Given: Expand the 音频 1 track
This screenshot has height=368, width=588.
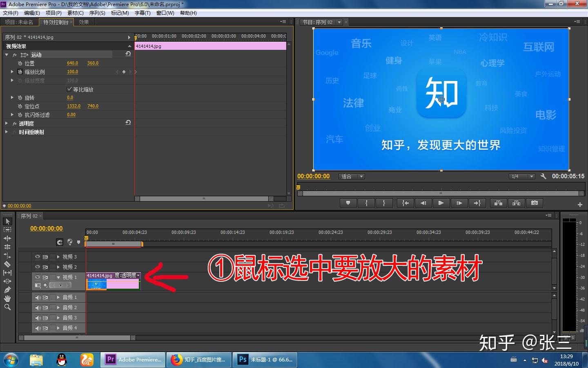Looking at the screenshot, I should (58, 297).
